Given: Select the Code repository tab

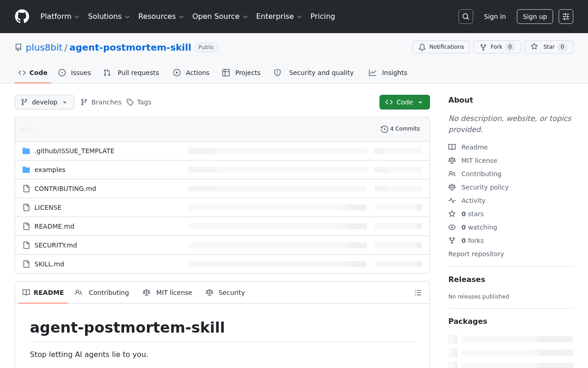Looking at the screenshot, I should click(33, 73).
